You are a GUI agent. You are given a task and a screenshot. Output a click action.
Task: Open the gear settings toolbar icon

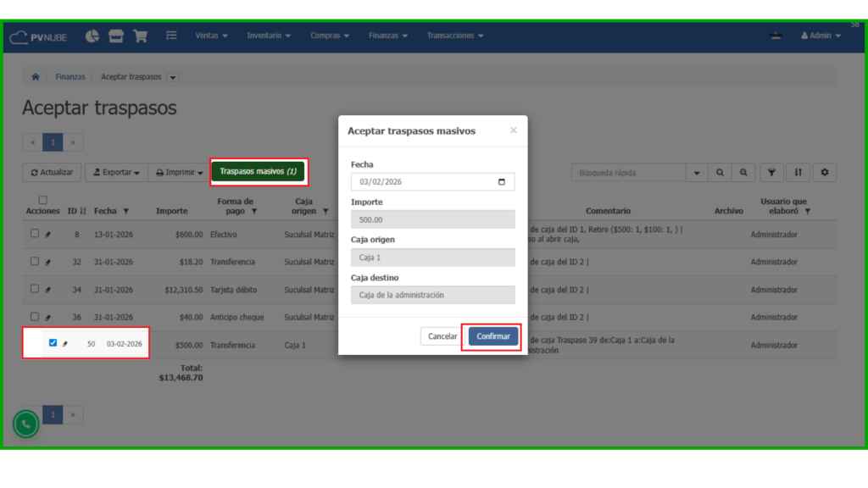point(824,173)
